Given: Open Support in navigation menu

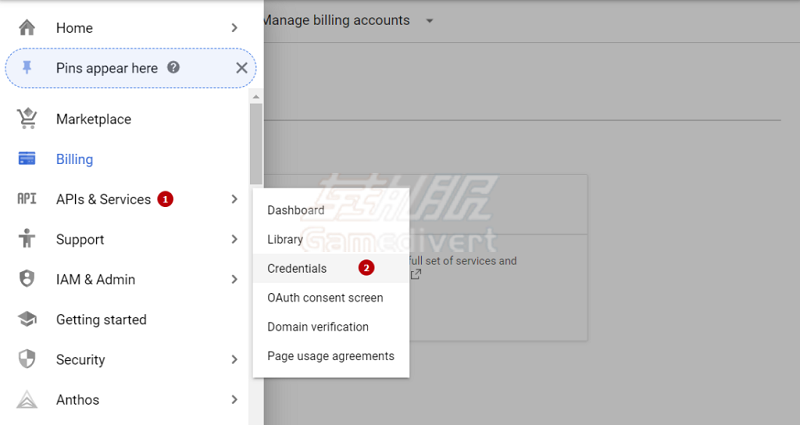Looking at the screenshot, I should 80,239.
